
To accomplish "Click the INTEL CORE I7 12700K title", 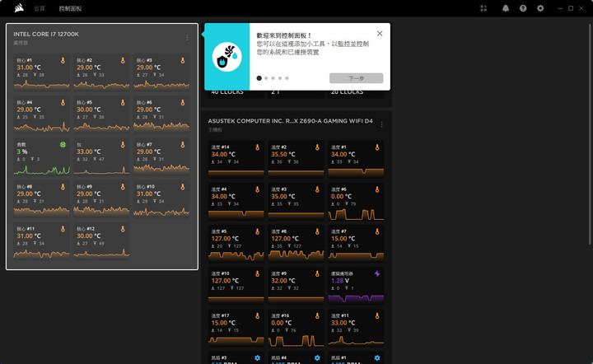I will pyautogui.click(x=46, y=34).
